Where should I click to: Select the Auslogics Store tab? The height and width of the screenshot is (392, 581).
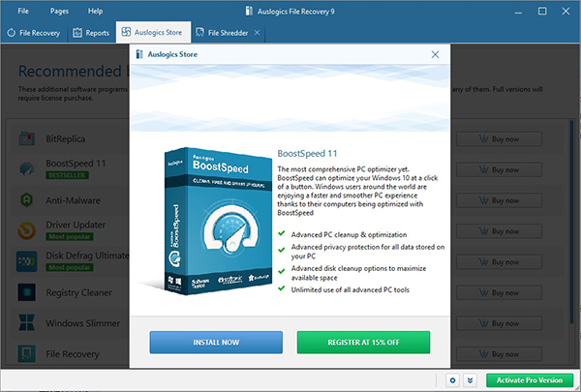click(153, 32)
